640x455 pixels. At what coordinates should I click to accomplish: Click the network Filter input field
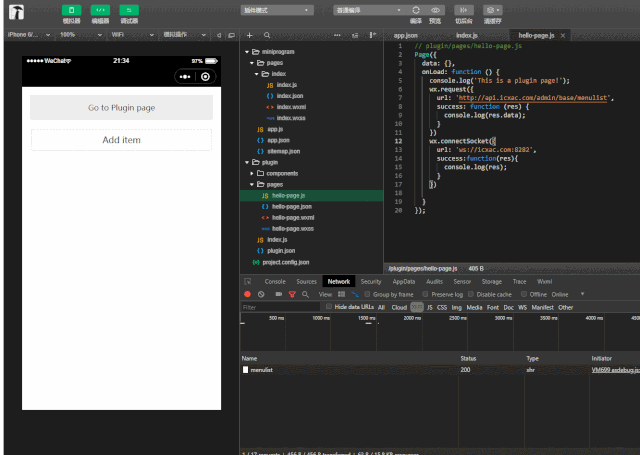click(280, 307)
